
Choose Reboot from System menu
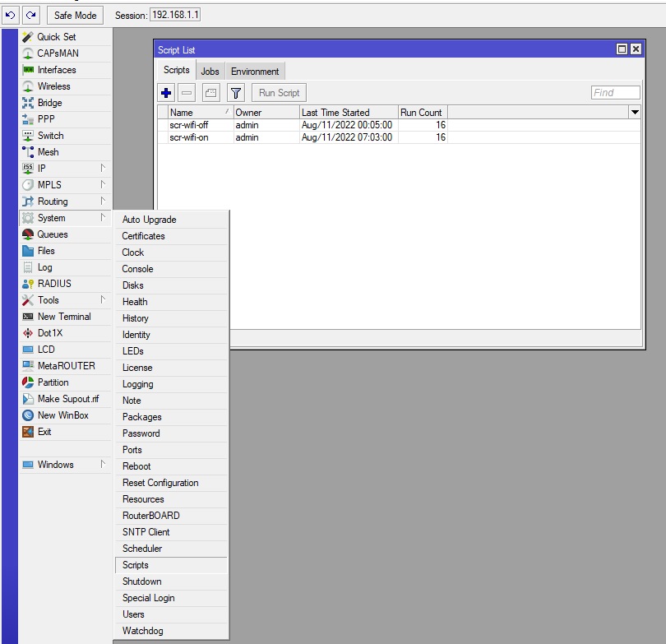(x=171, y=466)
